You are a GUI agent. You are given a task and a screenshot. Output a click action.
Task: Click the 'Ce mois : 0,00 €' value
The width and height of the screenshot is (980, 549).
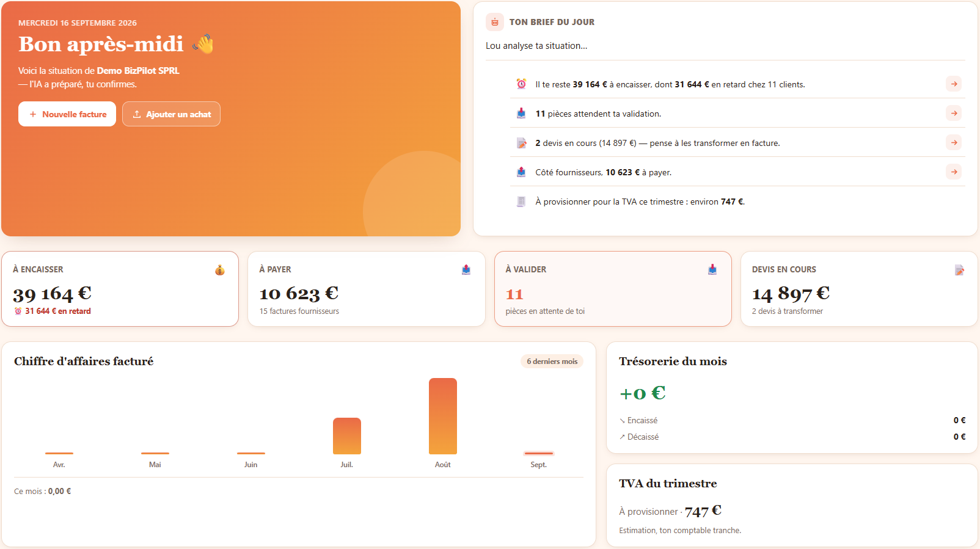point(59,492)
